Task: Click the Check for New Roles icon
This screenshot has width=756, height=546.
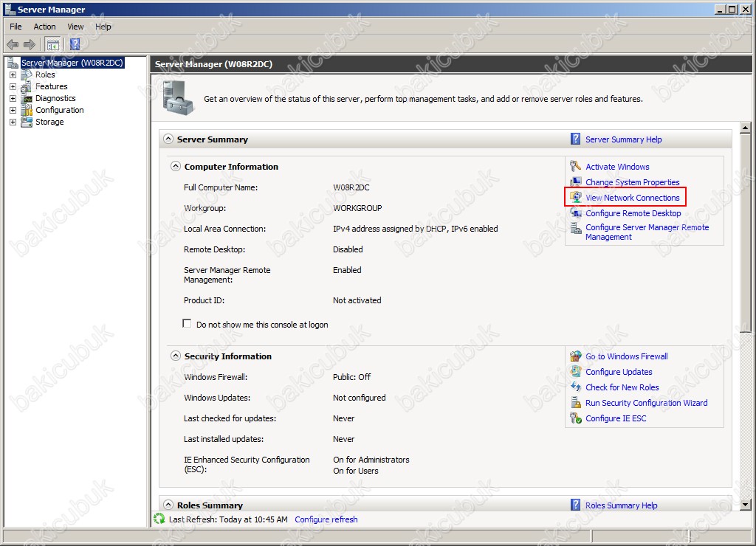Action: point(575,387)
